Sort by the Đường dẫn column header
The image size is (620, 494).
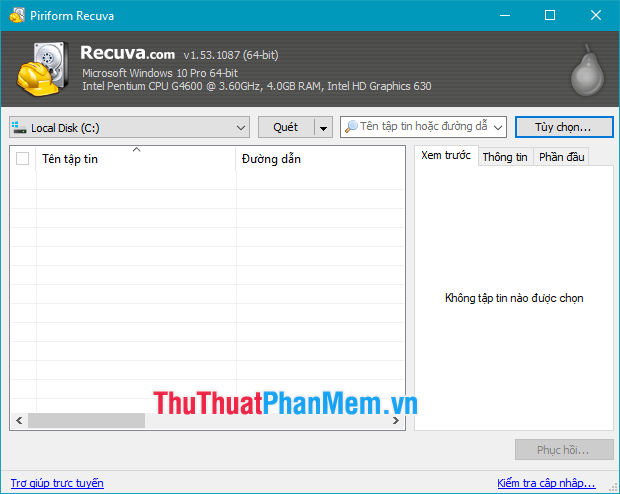tap(320, 159)
